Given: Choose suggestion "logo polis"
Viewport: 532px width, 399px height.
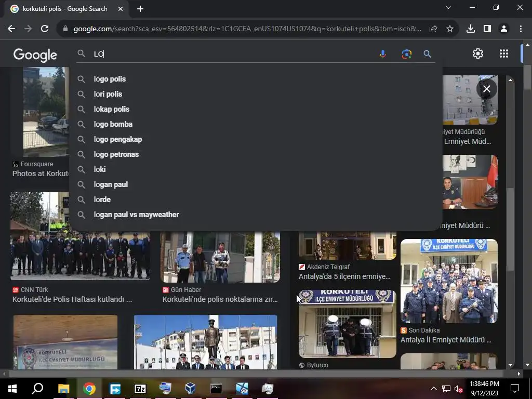Looking at the screenshot, I should [x=256, y=79].
